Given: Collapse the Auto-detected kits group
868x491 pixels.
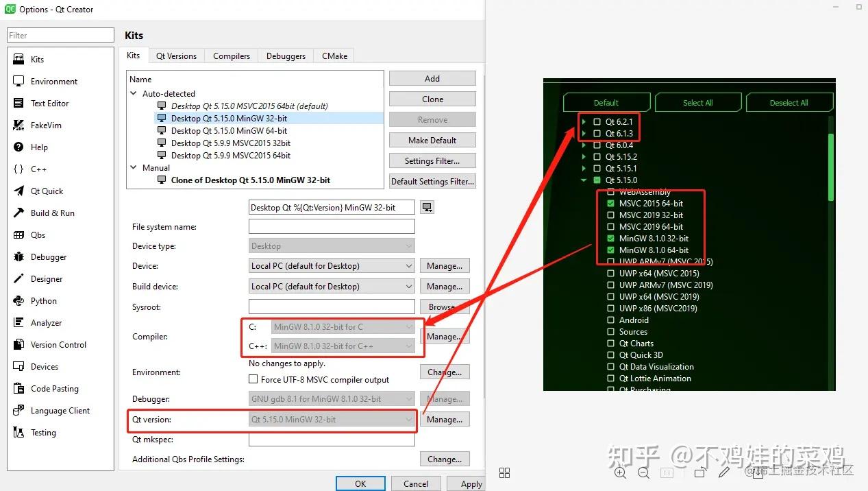Looking at the screenshot, I should [133, 93].
